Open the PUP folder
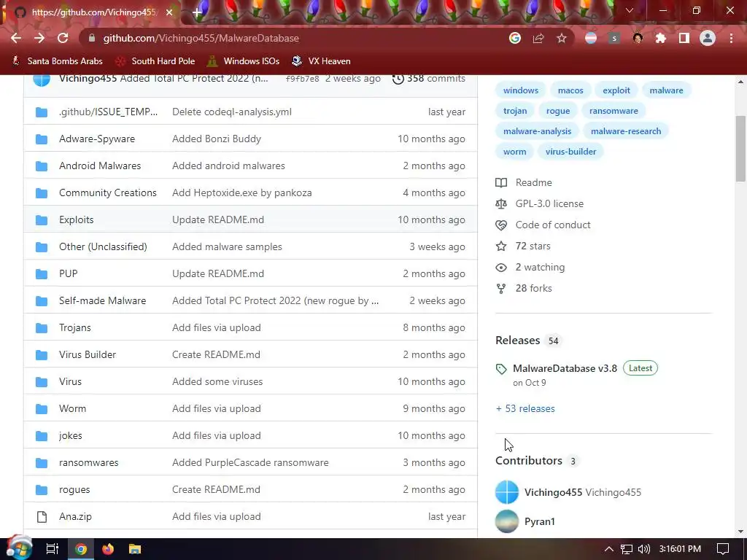Image resolution: width=747 pixels, height=560 pixels. 68,274
